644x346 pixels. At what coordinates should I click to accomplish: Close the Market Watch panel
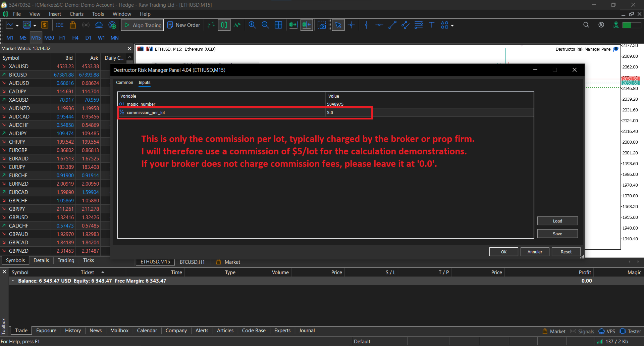point(129,49)
